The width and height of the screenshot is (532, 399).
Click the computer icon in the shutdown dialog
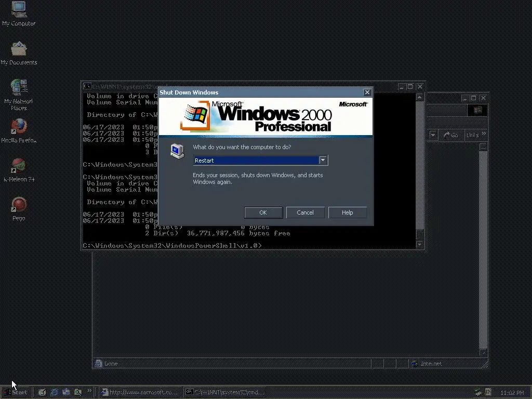click(x=177, y=151)
